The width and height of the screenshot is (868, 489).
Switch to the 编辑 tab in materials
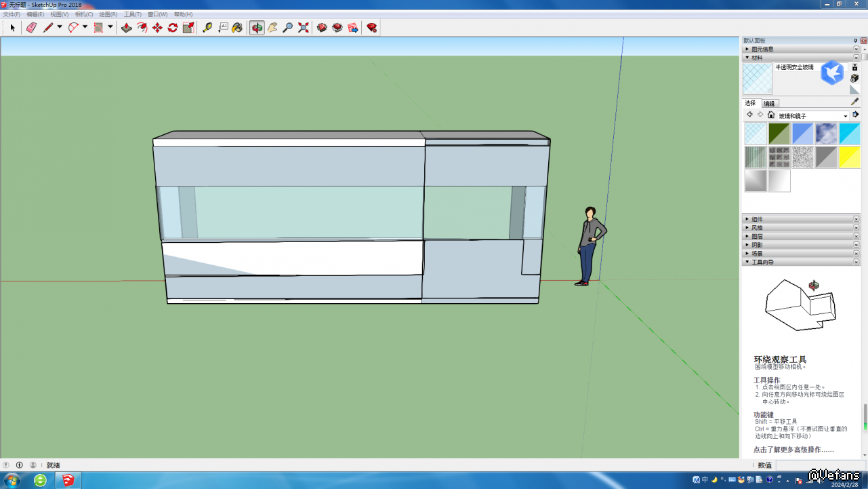click(x=769, y=104)
